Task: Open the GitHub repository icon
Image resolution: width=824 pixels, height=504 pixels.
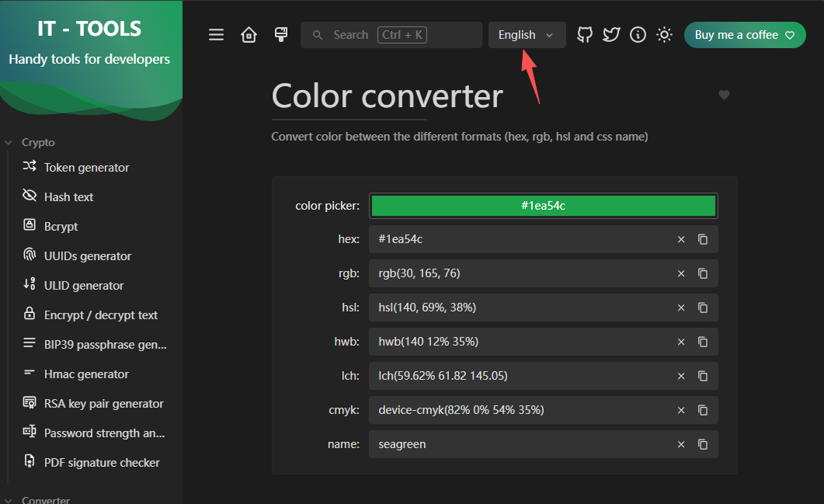Action: pos(585,35)
